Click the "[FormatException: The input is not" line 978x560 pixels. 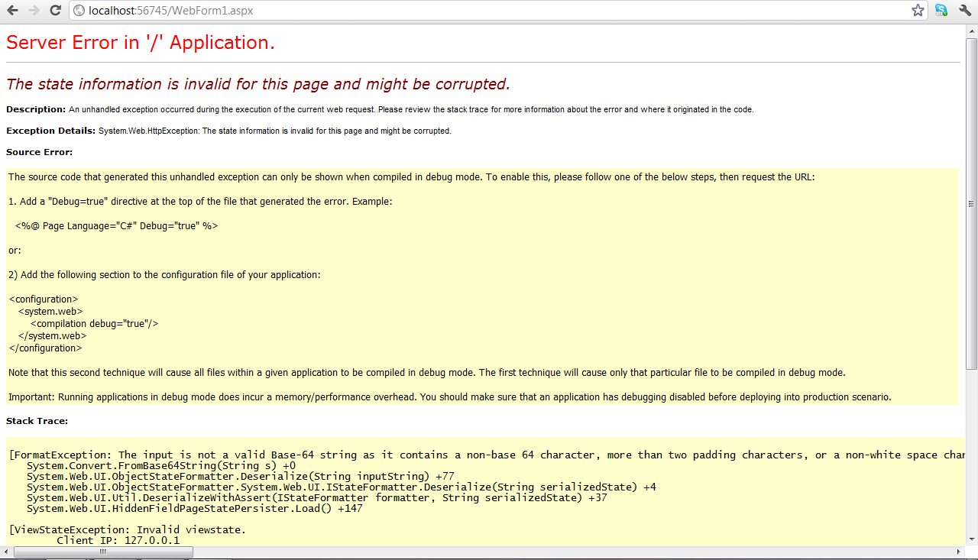pos(487,455)
